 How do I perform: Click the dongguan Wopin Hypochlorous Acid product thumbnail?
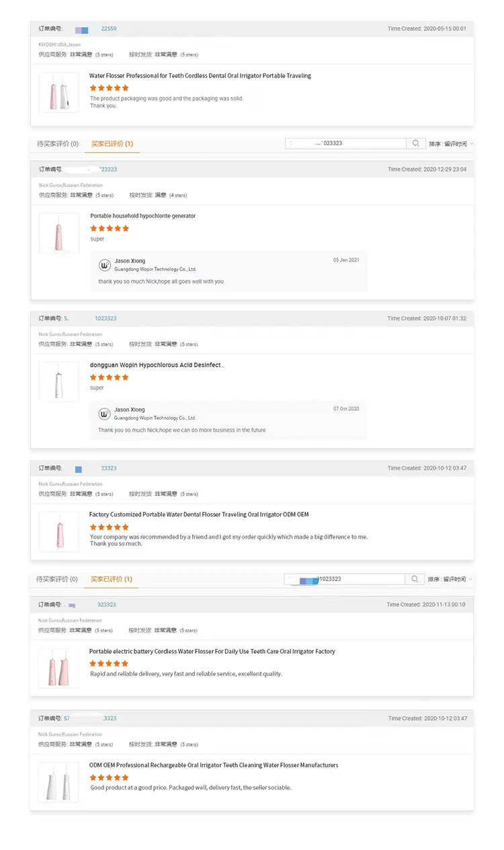[x=59, y=382]
